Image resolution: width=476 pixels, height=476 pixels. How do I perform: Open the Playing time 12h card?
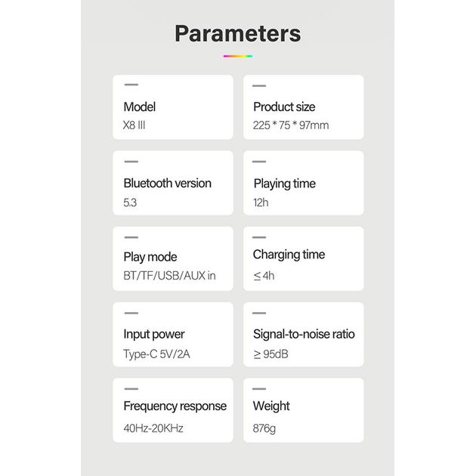tap(303, 184)
